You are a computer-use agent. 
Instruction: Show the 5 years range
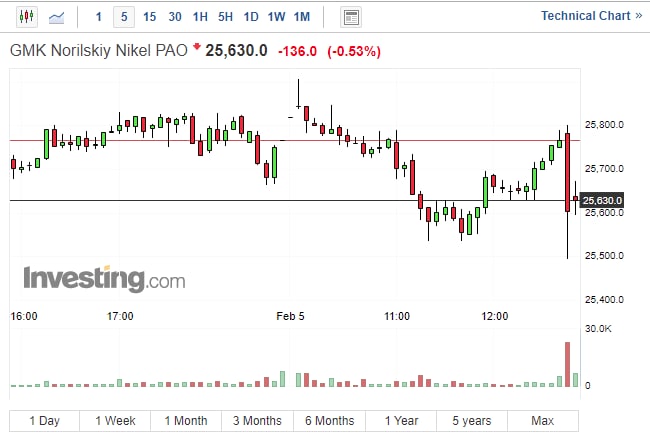point(472,421)
